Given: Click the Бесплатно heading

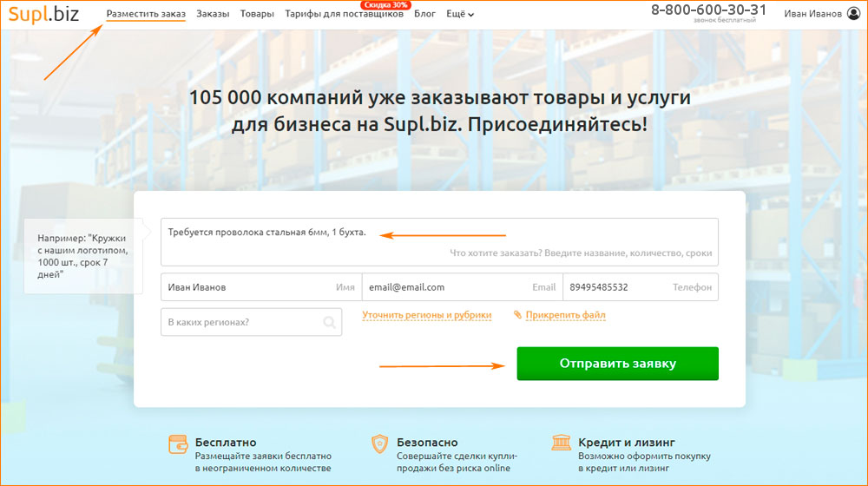Looking at the screenshot, I should (226, 443).
